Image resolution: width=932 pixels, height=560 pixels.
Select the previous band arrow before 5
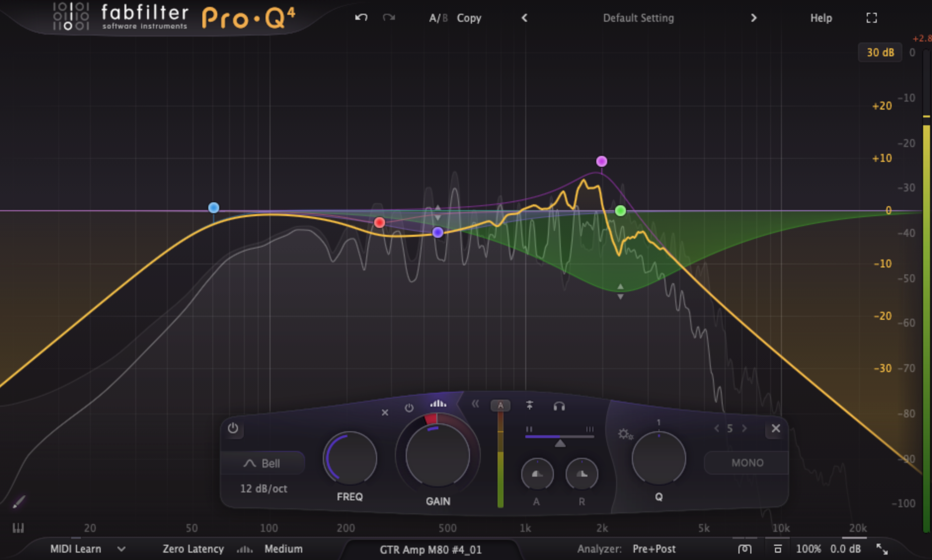[716, 428]
